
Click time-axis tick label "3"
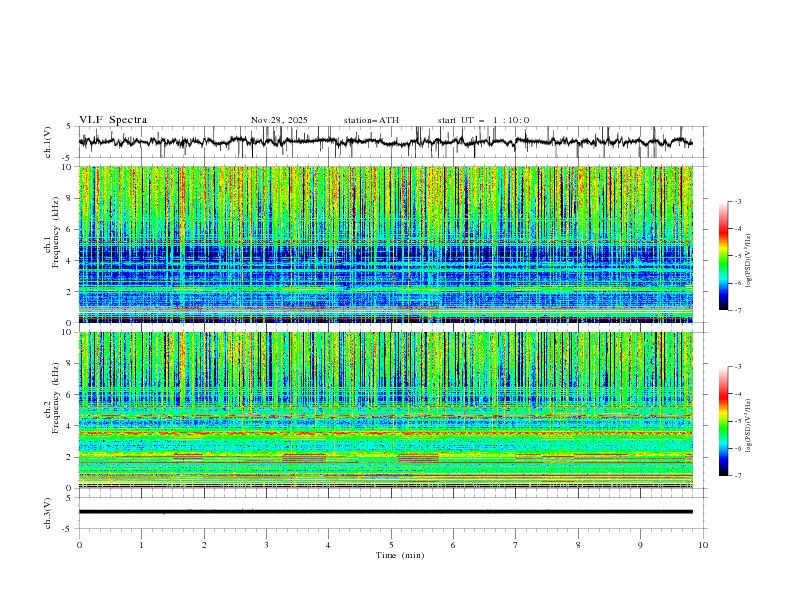[266, 545]
